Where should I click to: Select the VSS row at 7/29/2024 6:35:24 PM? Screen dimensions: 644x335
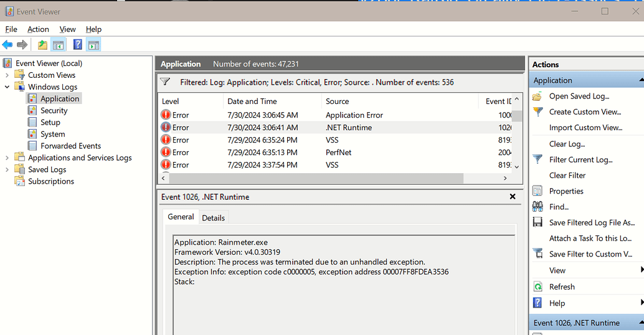(335, 140)
